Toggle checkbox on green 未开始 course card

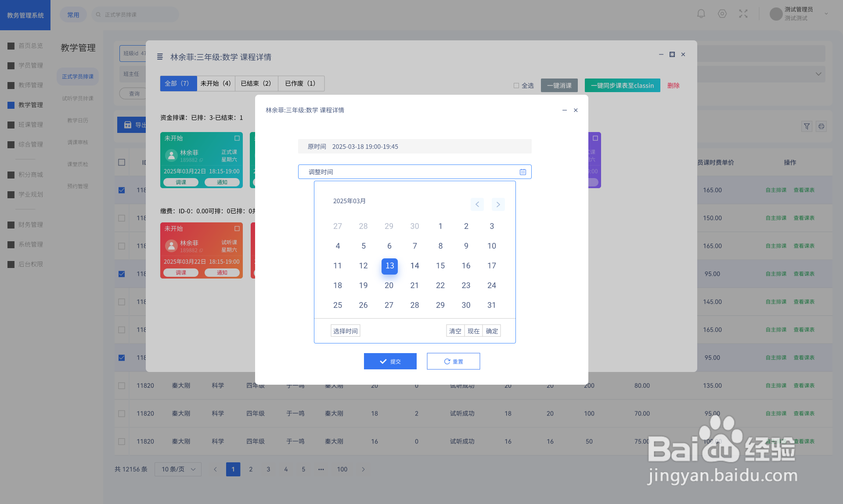[x=237, y=138]
